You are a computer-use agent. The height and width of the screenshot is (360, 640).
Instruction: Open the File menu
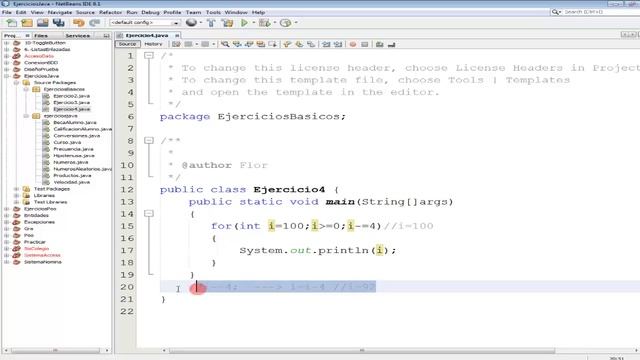7,12
